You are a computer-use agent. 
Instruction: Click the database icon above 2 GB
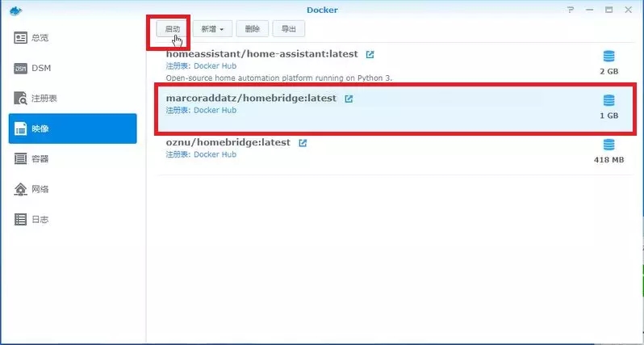coord(609,57)
